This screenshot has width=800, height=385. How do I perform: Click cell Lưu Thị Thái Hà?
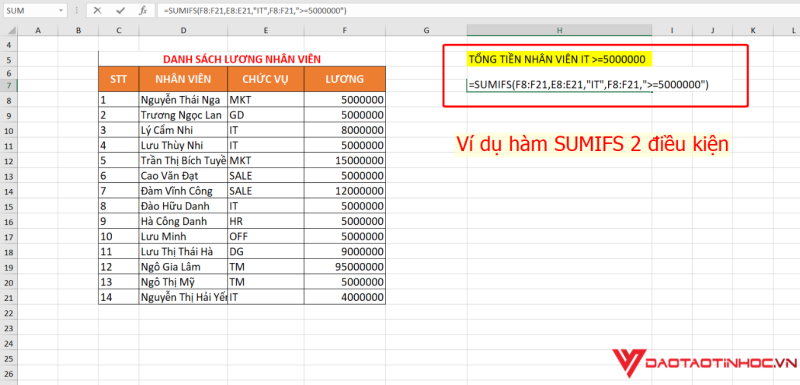coord(183,252)
